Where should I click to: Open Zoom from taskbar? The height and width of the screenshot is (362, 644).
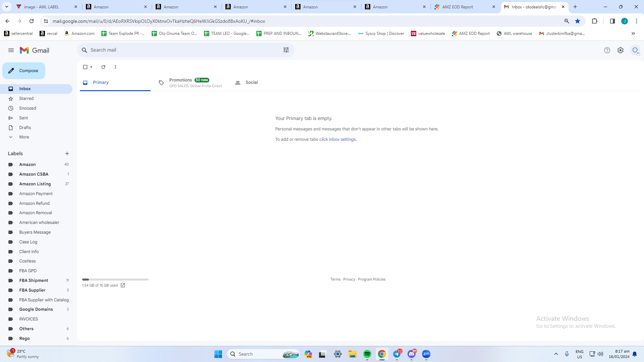(426, 354)
